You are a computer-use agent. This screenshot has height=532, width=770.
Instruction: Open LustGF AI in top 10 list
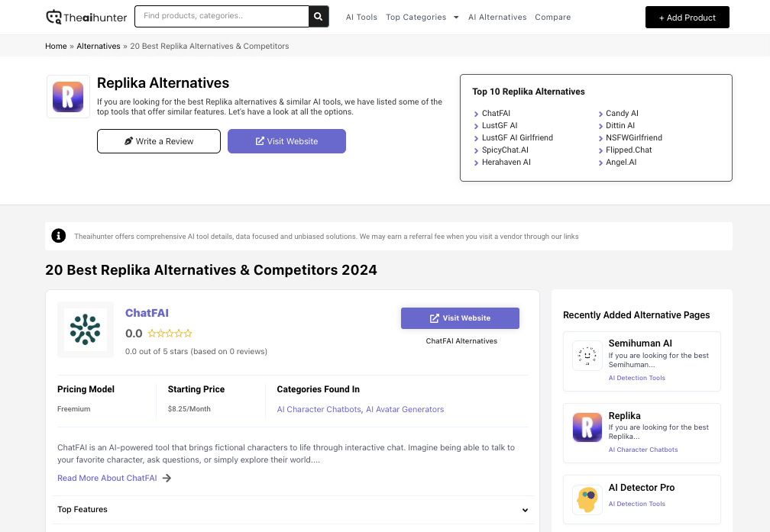500,126
